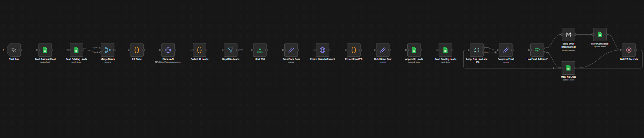The height and width of the screenshot is (138, 644).
Task: Click the Compose Email node's output connector
Action: pyautogui.click(x=513, y=50)
